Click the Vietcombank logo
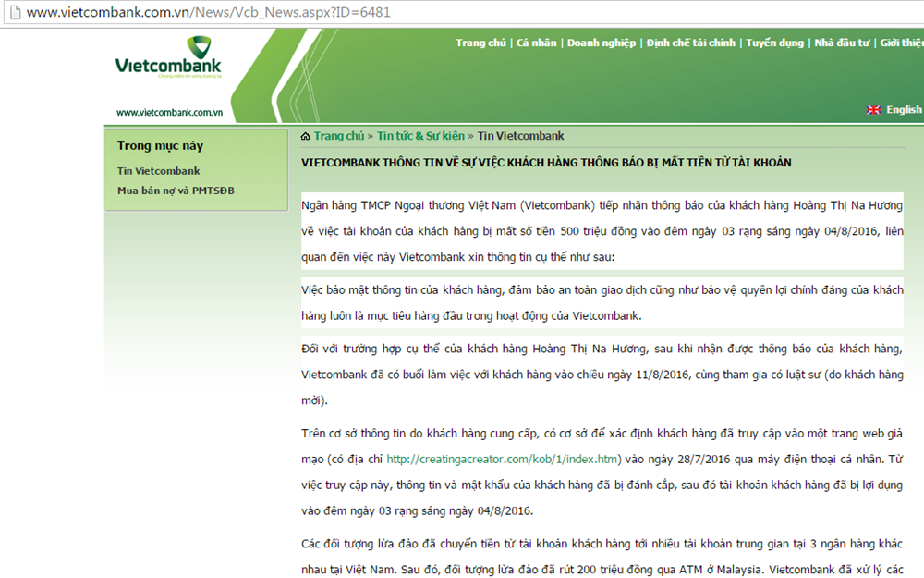 [168, 57]
